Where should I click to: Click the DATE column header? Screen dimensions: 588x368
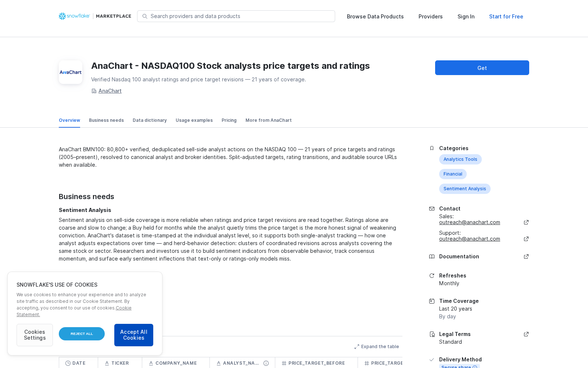click(79, 363)
